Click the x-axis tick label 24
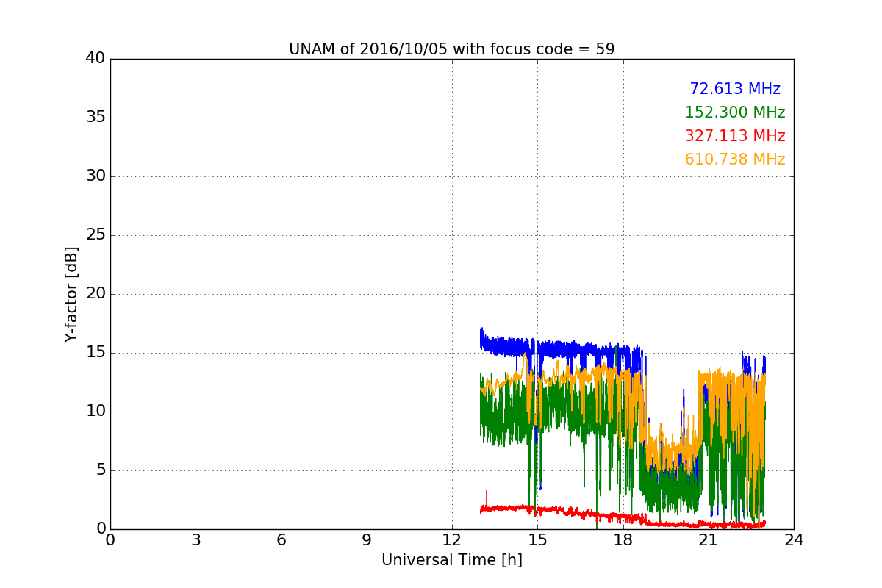The width and height of the screenshot is (882, 588). point(794,540)
